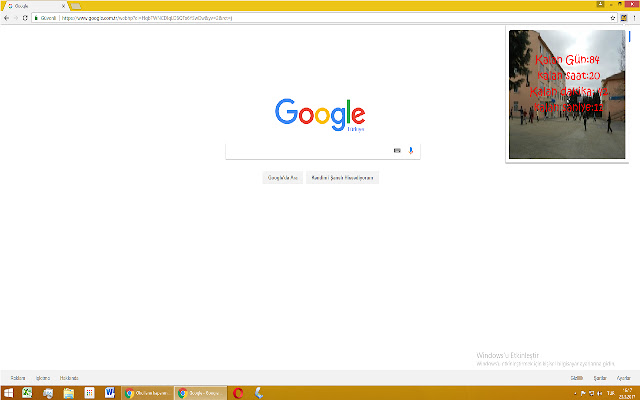Image resolution: width=640 pixels, height=400 pixels.
Task: Open a new tab
Action: point(76,6)
